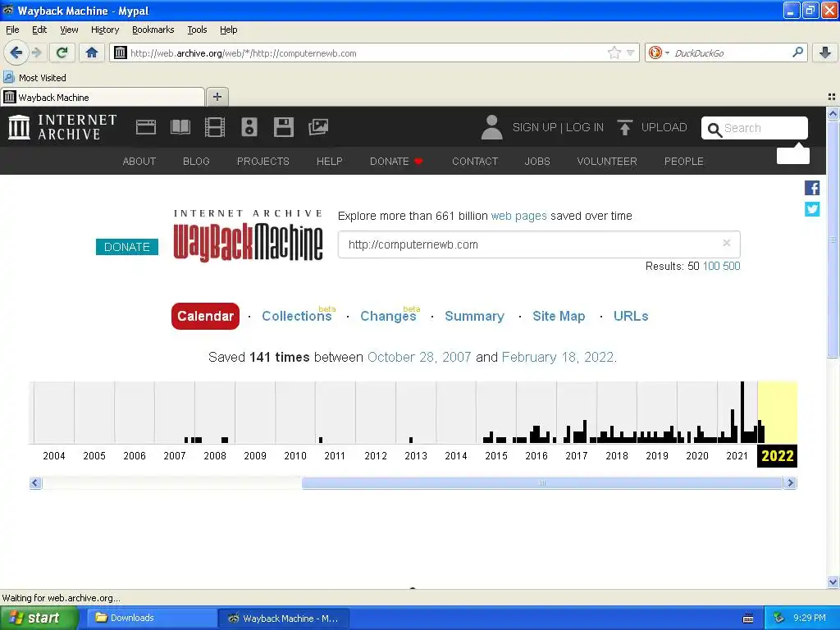Focus the Internet Archive Search field
Screen dimensions: 840x630
(755, 128)
